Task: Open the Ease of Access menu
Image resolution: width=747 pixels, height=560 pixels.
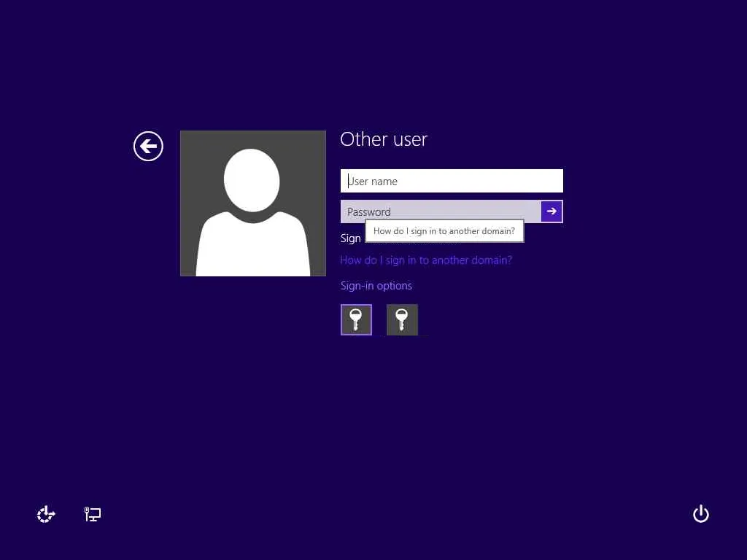Action: tap(46, 514)
